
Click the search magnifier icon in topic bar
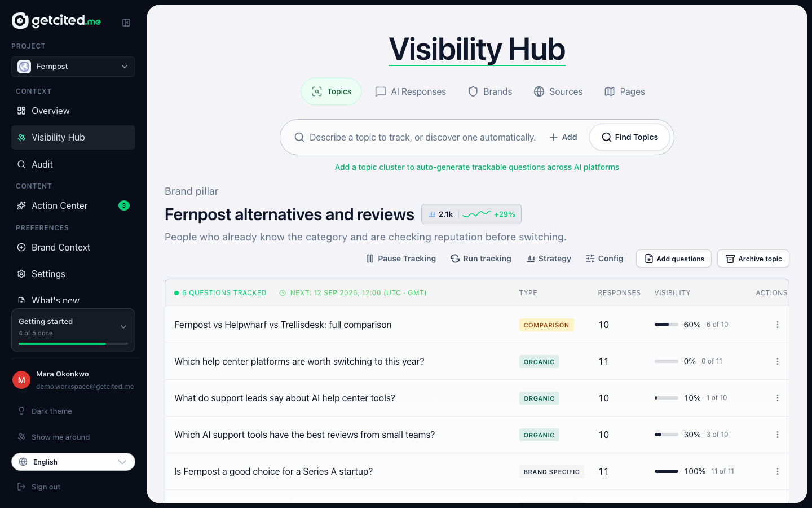[299, 137]
